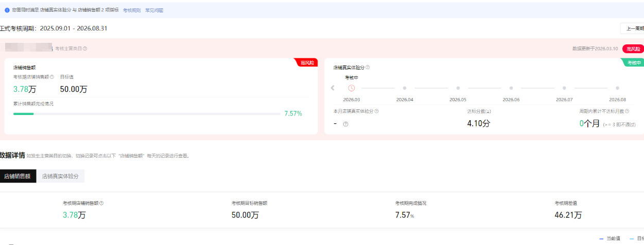Switch to the 店铺真实体验分 tab
644x245 pixels.
60,176
